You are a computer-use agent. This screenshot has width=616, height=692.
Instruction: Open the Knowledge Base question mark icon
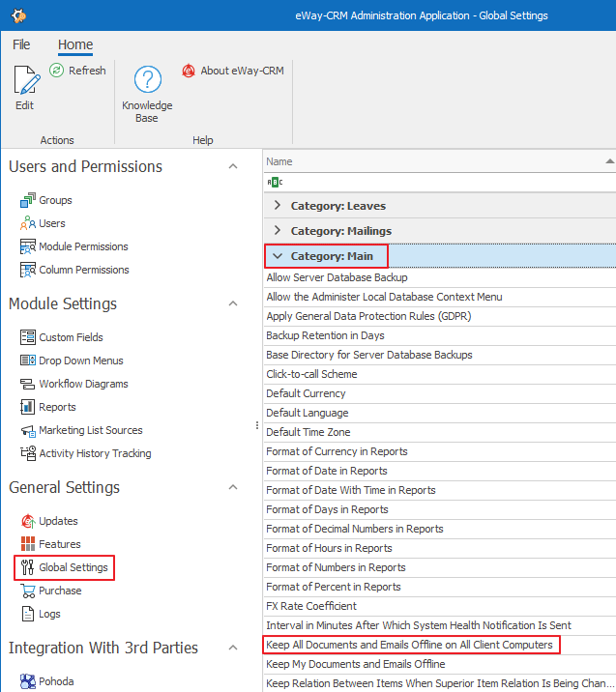[148, 79]
